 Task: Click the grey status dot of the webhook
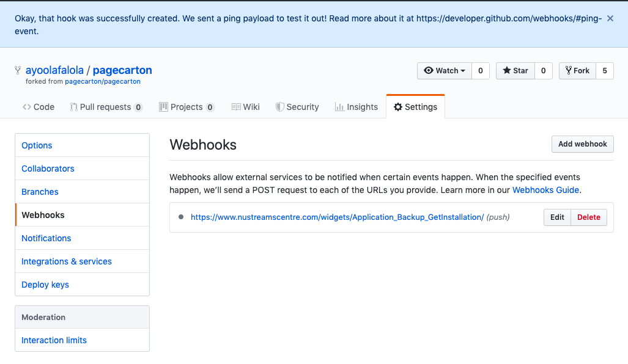[181, 217]
